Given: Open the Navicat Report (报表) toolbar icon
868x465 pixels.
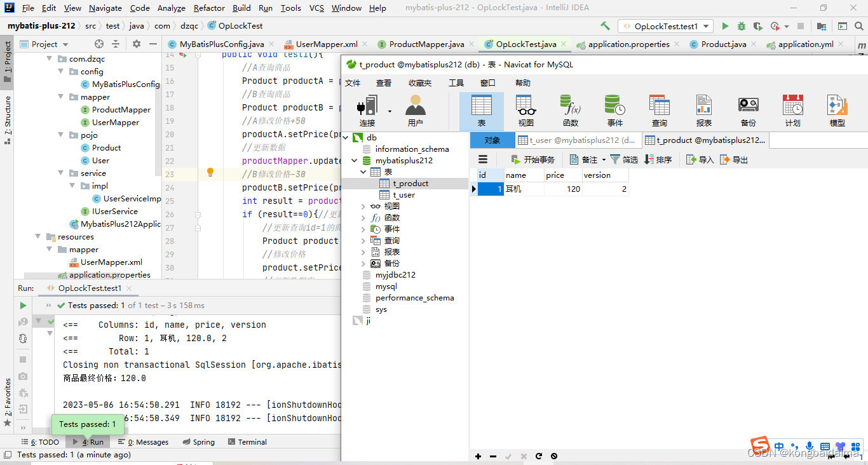Looking at the screenshot, I should pyautogui.click(x=703, y=111).
